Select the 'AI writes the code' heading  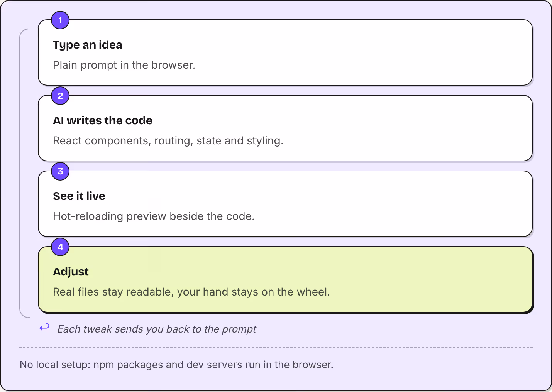point(103,120)
